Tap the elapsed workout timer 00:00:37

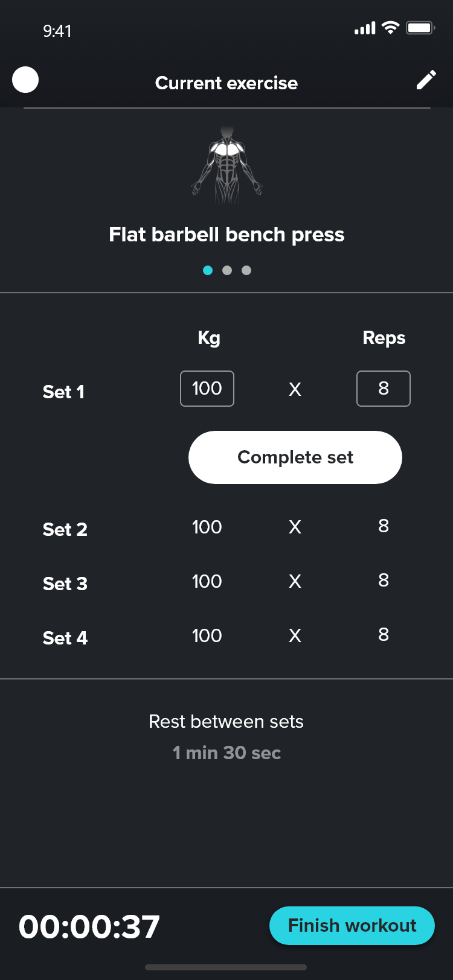pyautogui.click(x=89, y=926)
